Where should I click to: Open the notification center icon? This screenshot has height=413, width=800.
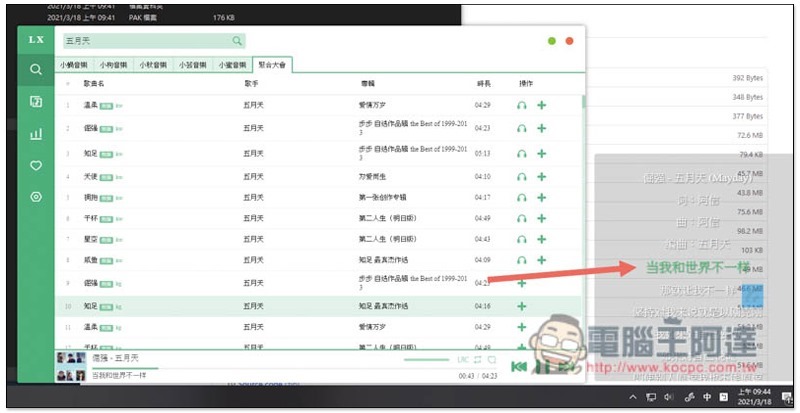[786, 397]
